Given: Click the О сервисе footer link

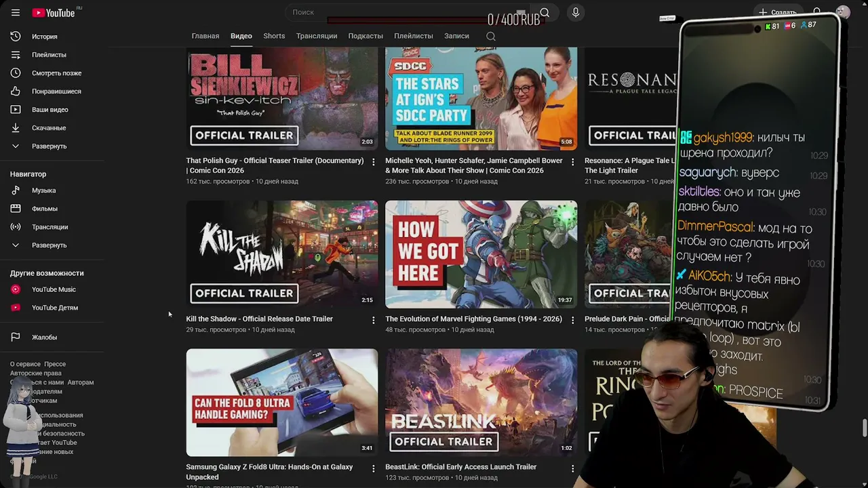Looking at the screenshot, I should [25, 364].
